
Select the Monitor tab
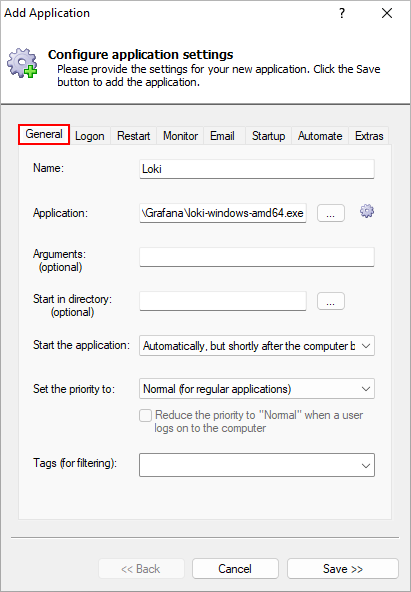(180, 136)
